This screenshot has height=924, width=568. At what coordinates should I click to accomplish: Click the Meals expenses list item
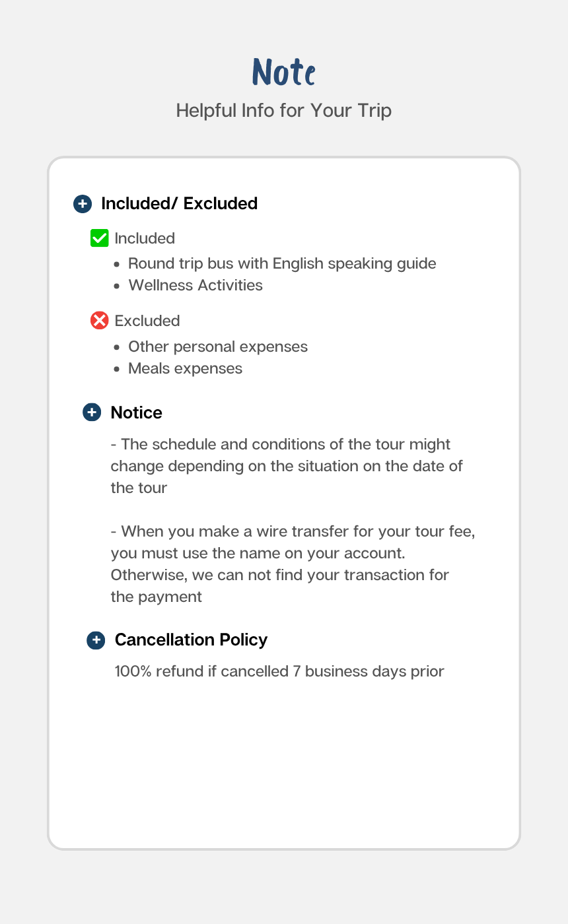[186, 368]
